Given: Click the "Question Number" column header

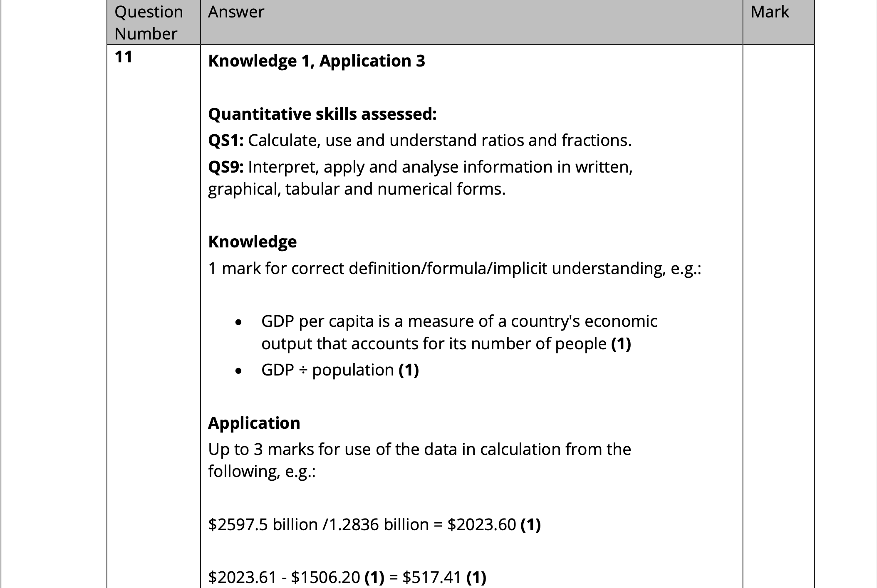Looking at the screenshot, I should point(149,22).
